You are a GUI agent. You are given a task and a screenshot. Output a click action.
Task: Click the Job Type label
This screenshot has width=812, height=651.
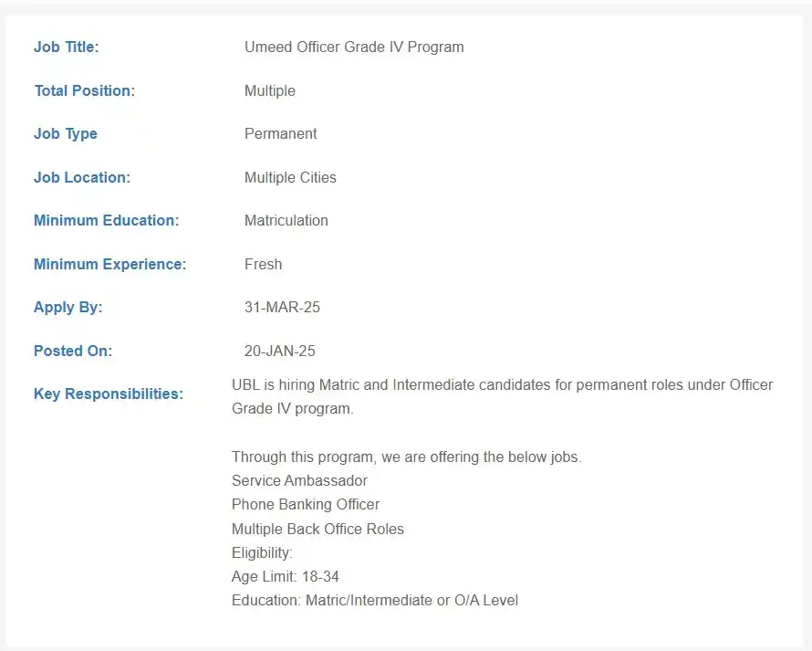coord(66,133)
